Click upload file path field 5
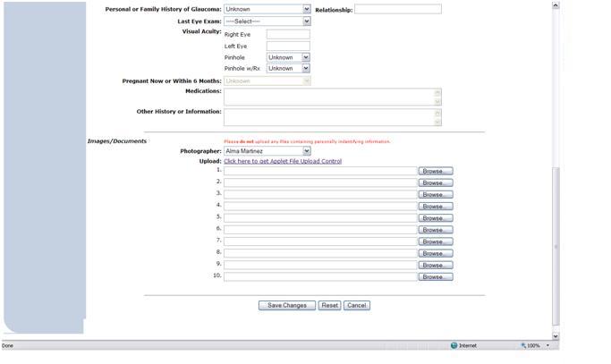 click(x=320, y=218)
